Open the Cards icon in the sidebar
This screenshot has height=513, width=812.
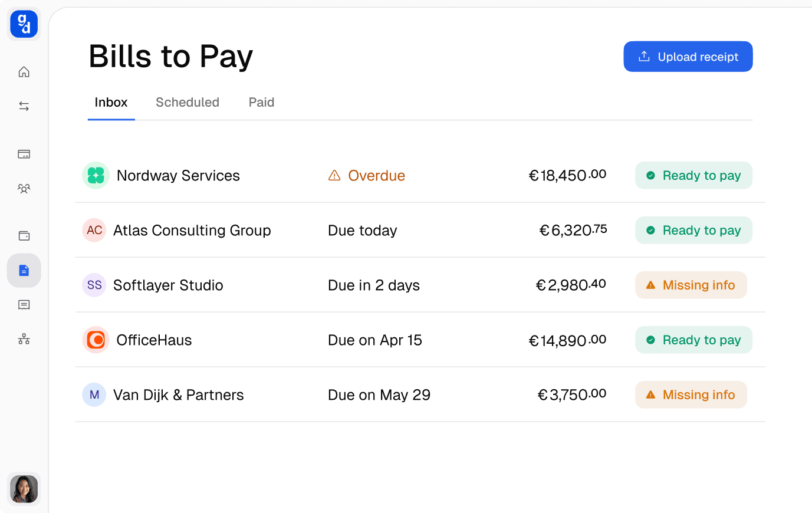click(24, 154)
